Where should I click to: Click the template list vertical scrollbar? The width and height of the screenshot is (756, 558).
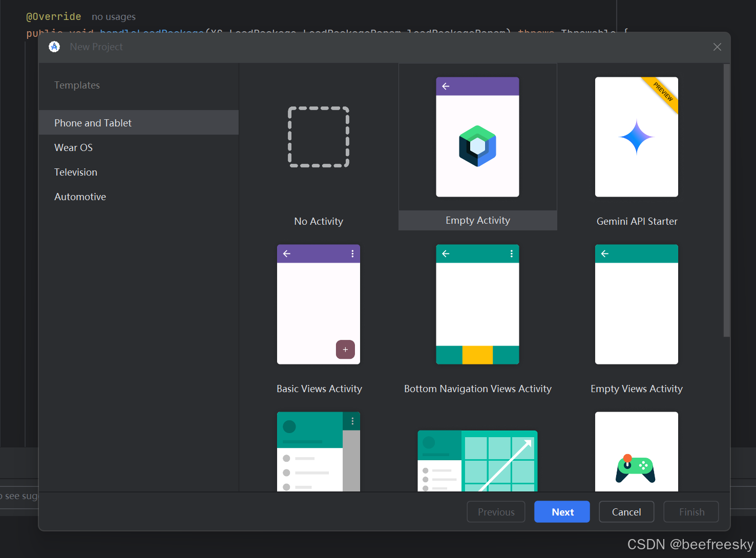point(726,200)
